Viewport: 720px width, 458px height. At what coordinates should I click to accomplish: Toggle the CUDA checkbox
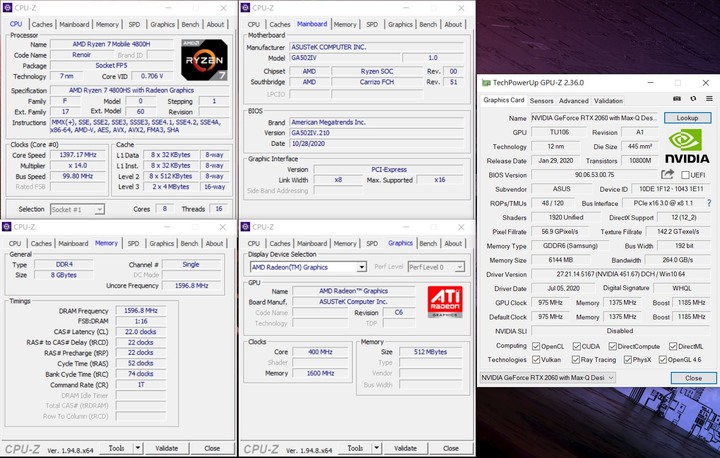pyautogui.click(x=576, y=346)
